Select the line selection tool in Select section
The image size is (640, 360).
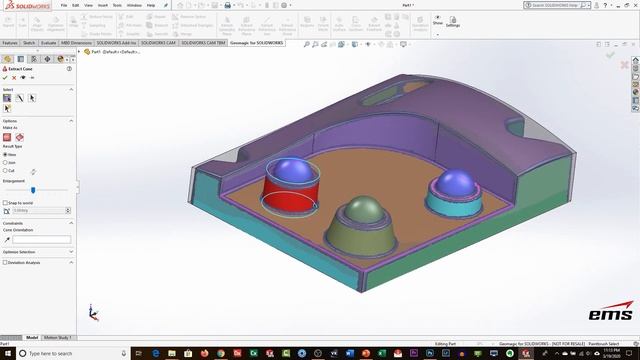coord(20,98)
